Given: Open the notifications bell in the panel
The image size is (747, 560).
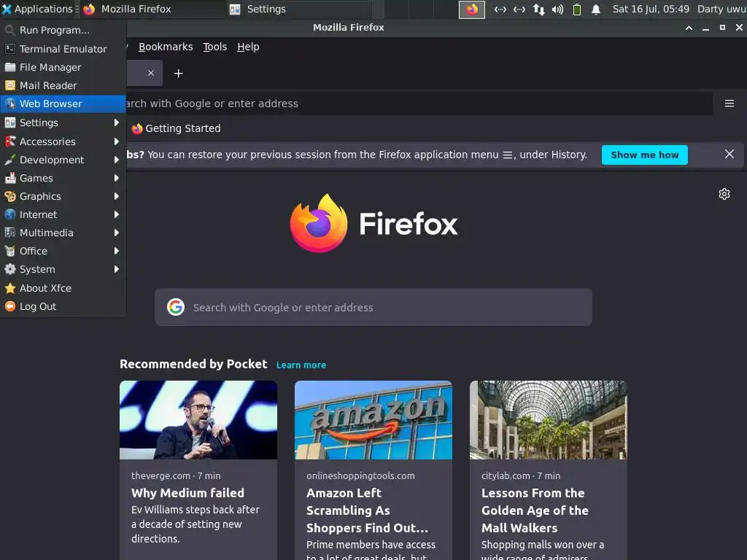Looking at the screenshot, I should pos(595,9).
